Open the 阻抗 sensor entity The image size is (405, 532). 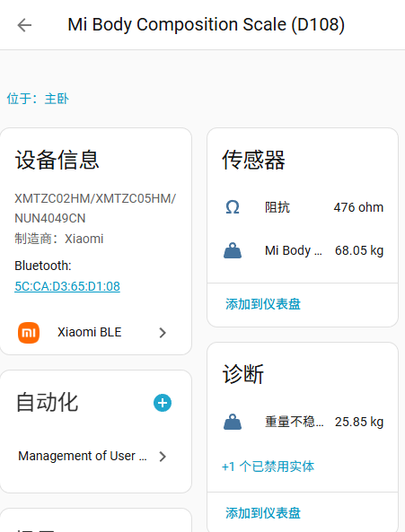[277, 207]
